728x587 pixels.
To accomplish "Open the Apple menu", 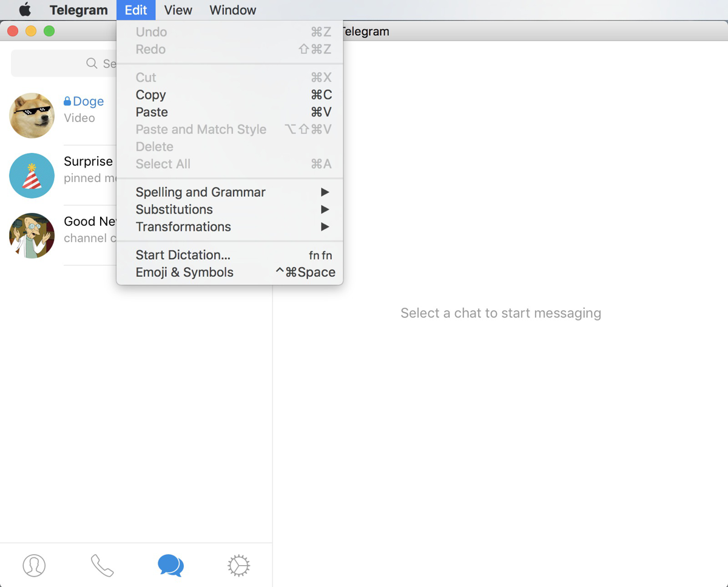I will coord(25,10).
